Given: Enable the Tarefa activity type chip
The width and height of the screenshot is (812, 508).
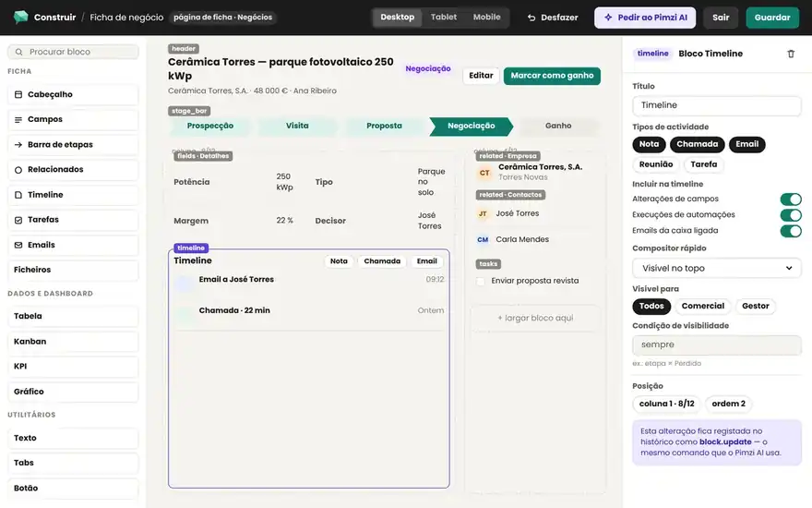Looking at the screenshot, I should 704,164.
